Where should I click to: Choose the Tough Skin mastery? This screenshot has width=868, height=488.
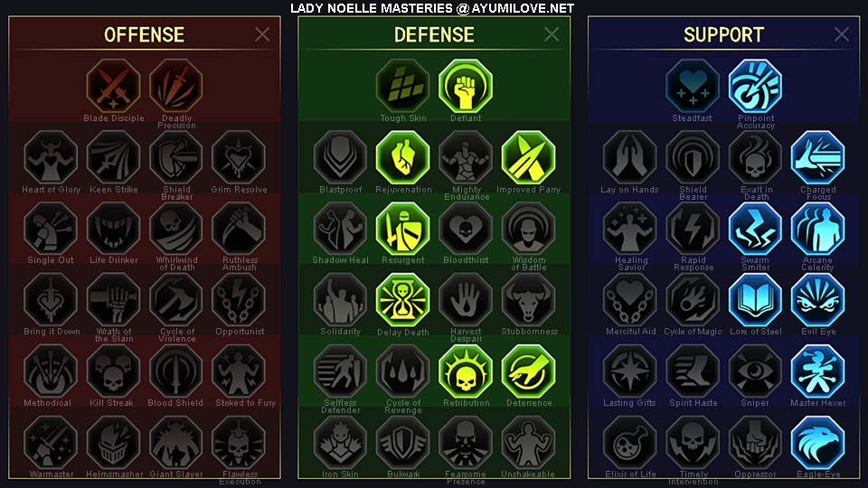(x=403, y=87)
